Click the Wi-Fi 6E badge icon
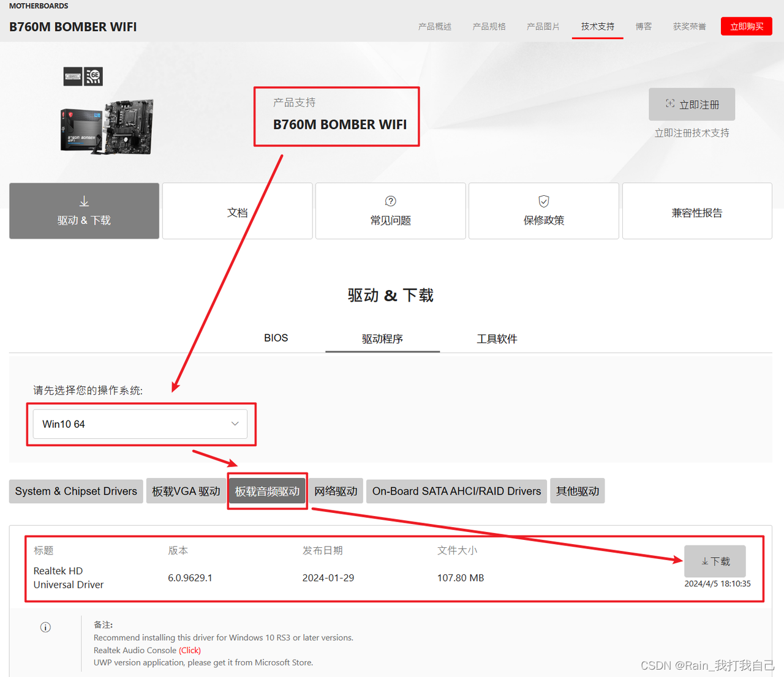This screenshot has height=677, width=784. click(94, 77)
